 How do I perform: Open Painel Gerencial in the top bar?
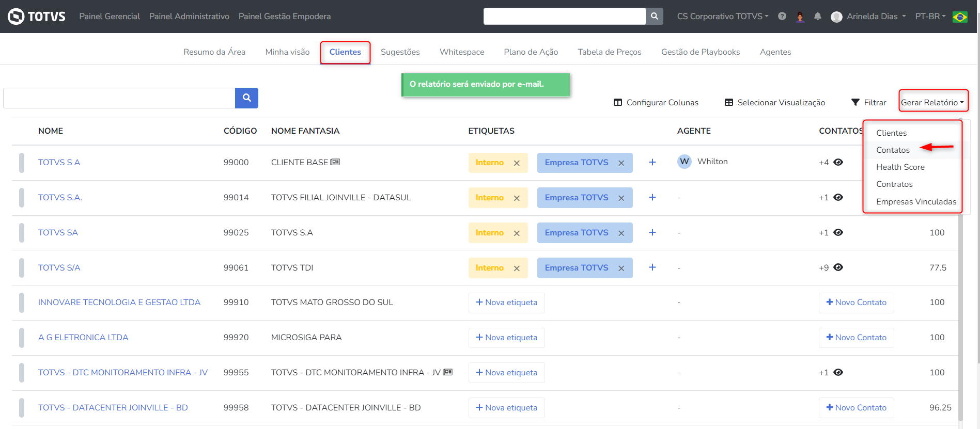(x=110, y=17)
